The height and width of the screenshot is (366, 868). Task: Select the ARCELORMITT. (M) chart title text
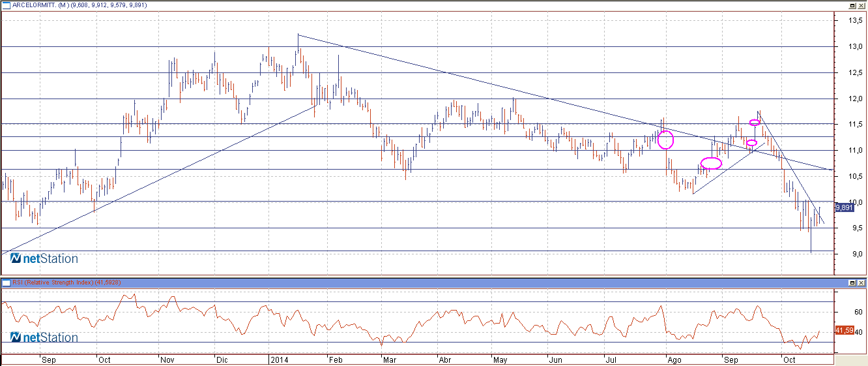40,5
